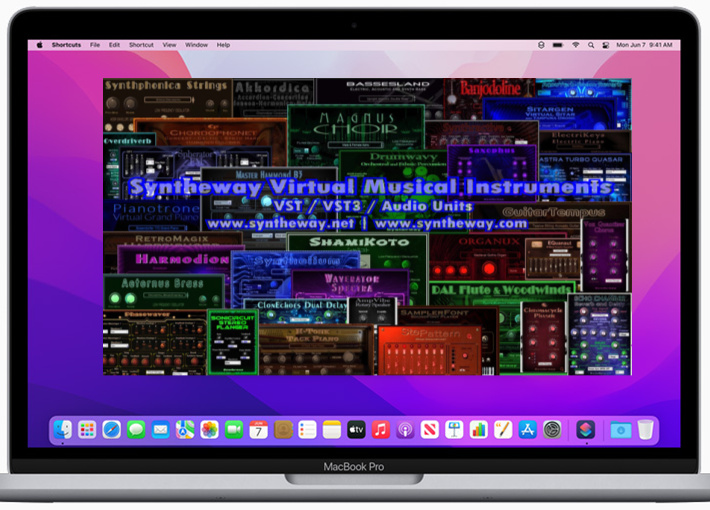Open the Shortcuts application menu
Viewport: 710px width, 510px height.
pos(67,45)
